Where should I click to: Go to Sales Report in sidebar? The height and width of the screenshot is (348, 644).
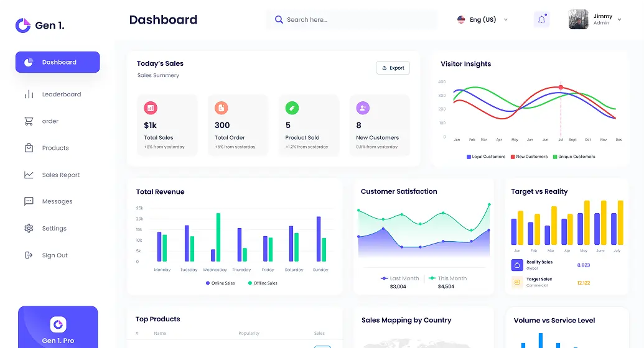tap(60, 175)
